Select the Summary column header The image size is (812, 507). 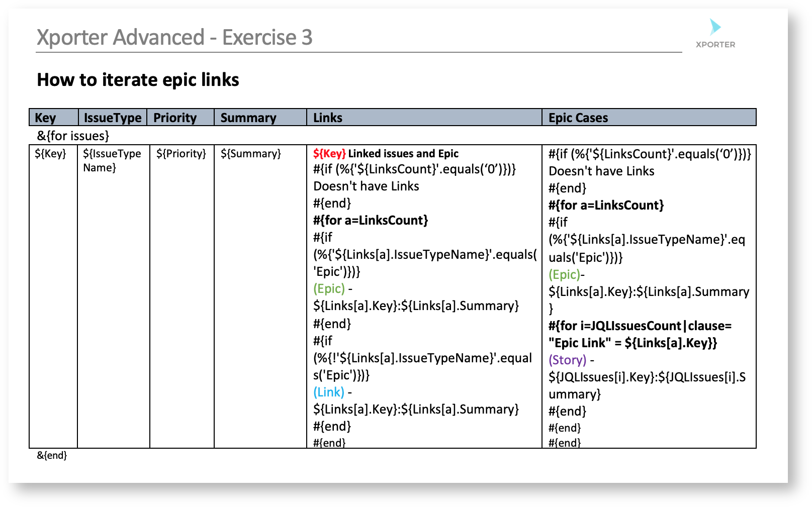[248, 118]
